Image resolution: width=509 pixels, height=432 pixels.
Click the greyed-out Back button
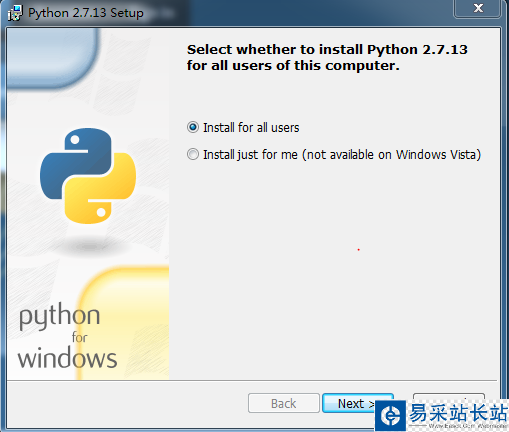(x=284, y=403)
